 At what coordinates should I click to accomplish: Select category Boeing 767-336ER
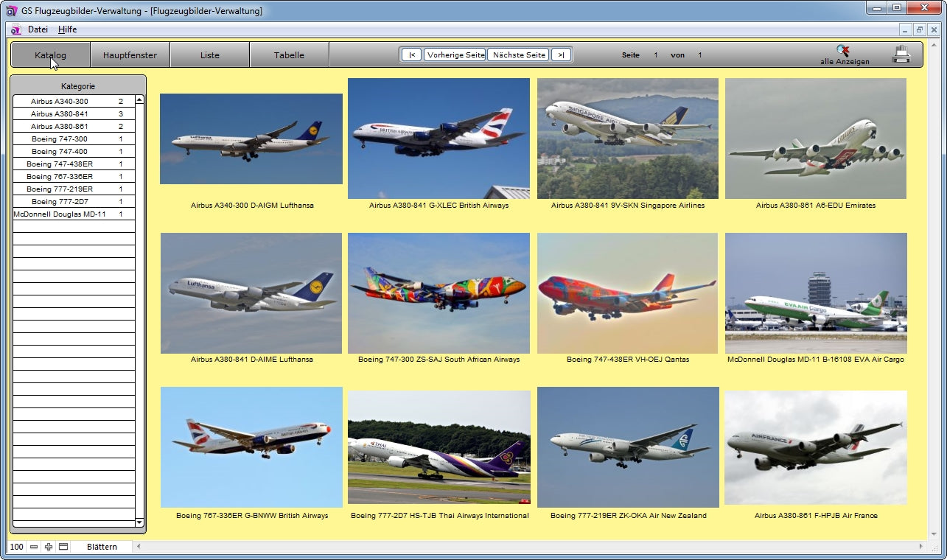[74, 177]
